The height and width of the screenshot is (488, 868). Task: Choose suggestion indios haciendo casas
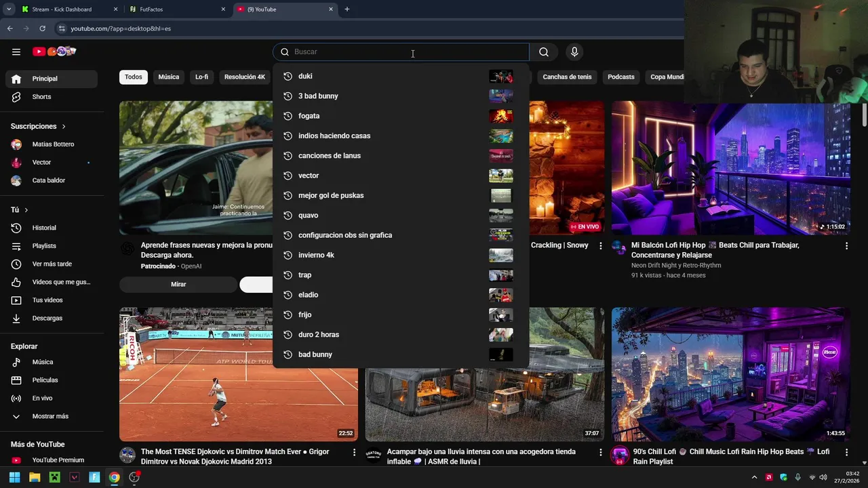[x=401, y=136]
